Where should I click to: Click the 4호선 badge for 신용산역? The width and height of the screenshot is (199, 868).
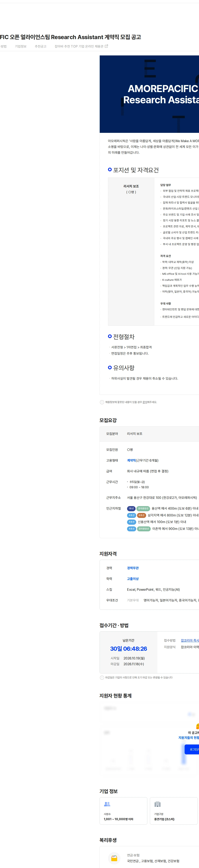[x=131, y=522]
